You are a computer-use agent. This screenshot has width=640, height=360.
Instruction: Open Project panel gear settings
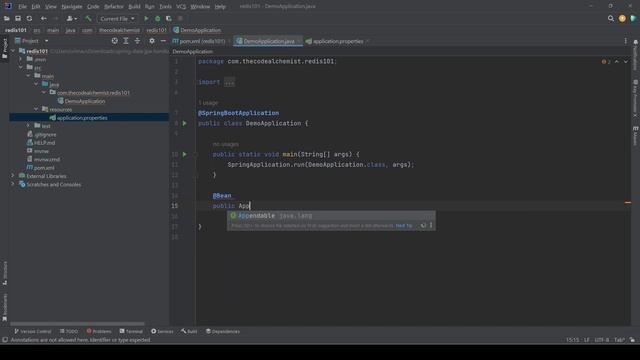coord(152,41)
